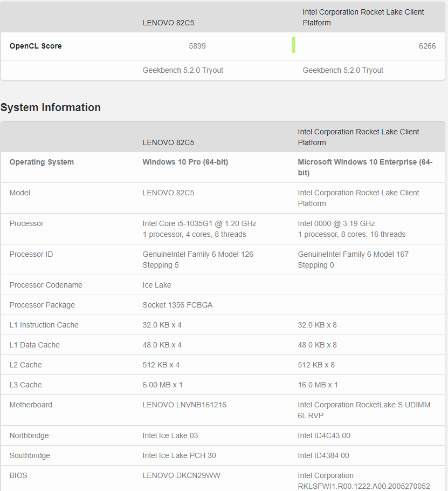Screen dimensions: 448x491
Task: Click the L3 Cache label
Action: 25,385
